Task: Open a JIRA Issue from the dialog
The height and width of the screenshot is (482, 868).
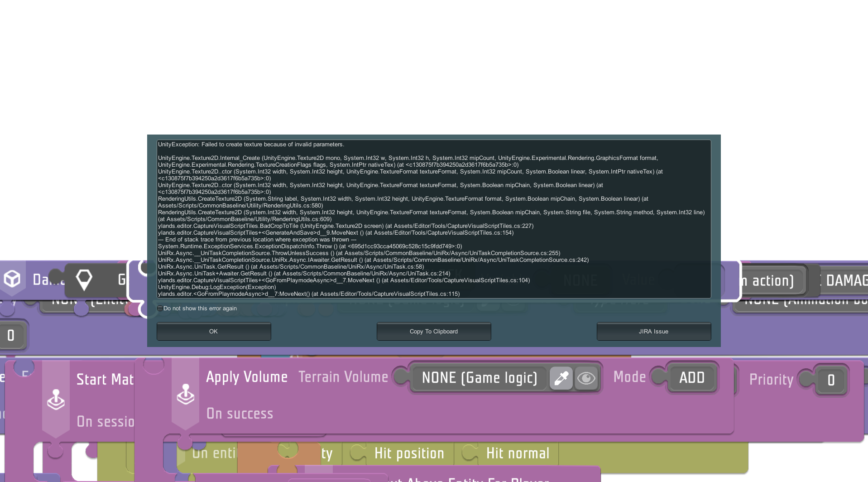Action: pyautogui.click(x=653, y=332)
